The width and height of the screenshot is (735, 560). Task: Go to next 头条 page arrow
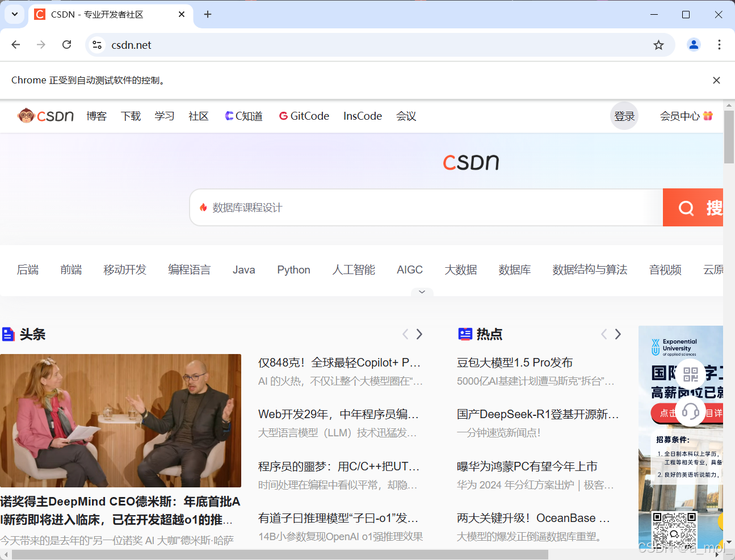tap(419, 334)
